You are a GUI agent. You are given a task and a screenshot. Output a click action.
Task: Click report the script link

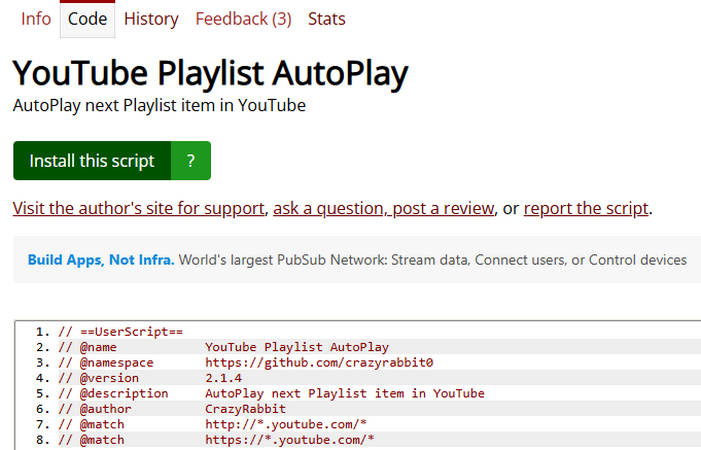click(x=586, y=208)
